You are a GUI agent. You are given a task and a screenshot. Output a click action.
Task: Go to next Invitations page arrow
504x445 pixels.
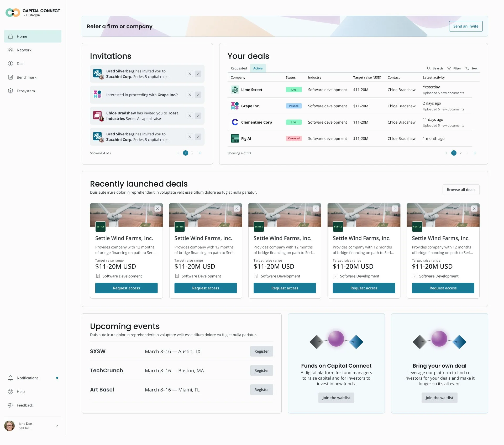coord(200,153)
